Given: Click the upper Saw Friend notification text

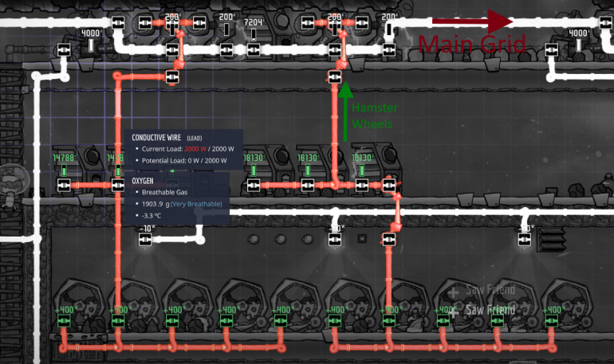Looking at the screenshot, I should 490,290.
